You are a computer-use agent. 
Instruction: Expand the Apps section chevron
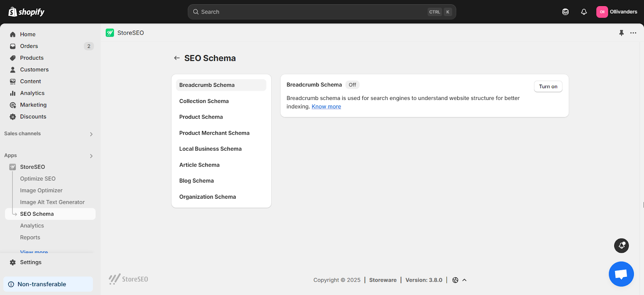(x=91, y=156)
